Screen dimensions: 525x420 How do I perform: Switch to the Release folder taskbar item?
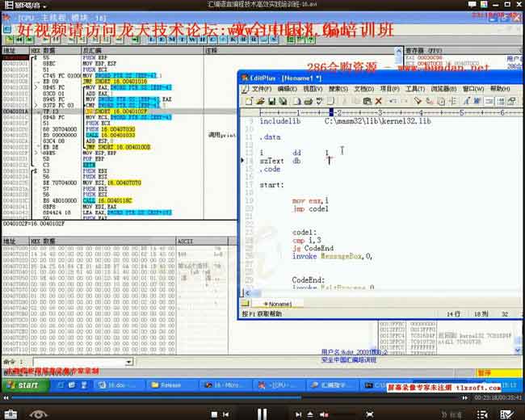click(x=171, y=385)
